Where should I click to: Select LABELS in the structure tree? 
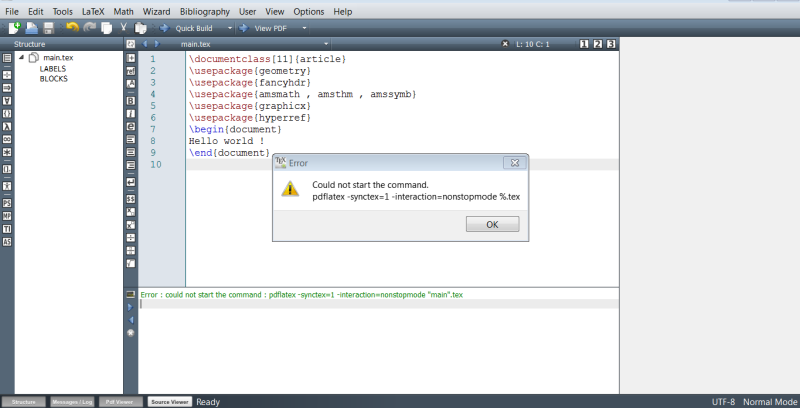point(53,68)
